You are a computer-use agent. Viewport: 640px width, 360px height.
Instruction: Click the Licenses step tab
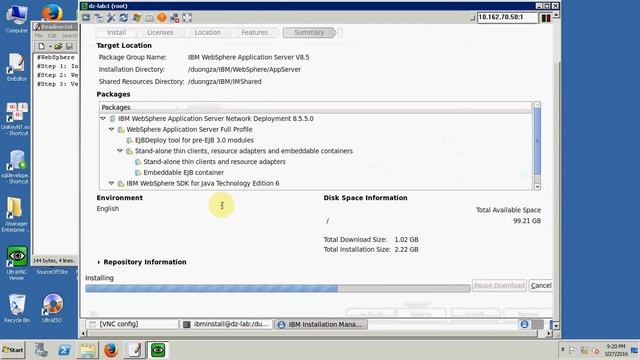pyautogui.click(x=160, y=32)
